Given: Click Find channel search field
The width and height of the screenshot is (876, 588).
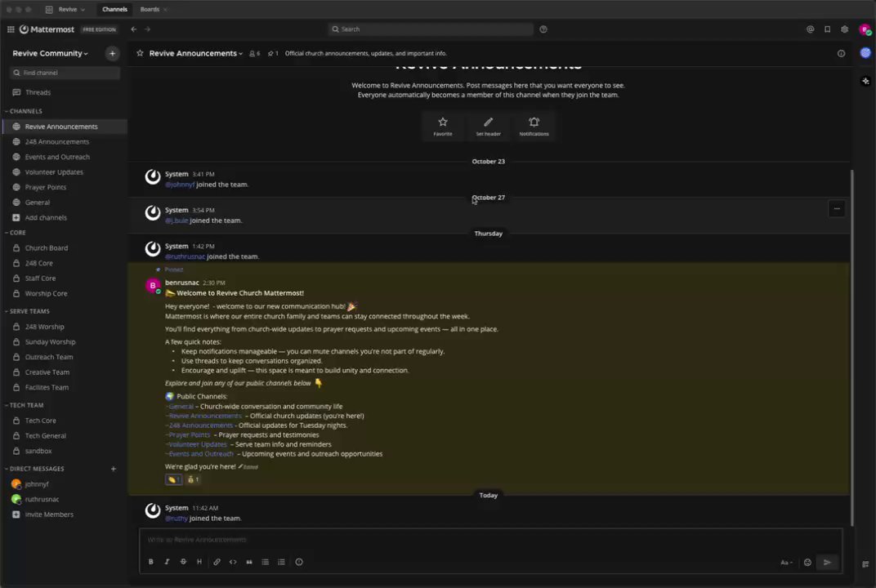Looking at the screenshot, I should tap(65, 73).
